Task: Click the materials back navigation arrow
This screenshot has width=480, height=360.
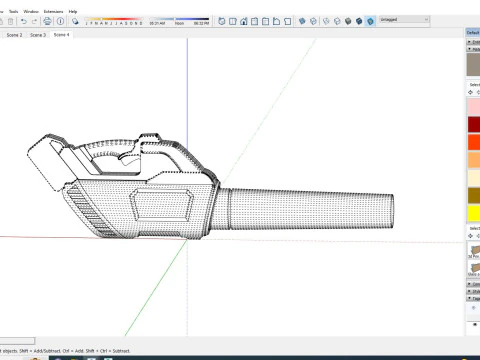Action: (471, 92)
